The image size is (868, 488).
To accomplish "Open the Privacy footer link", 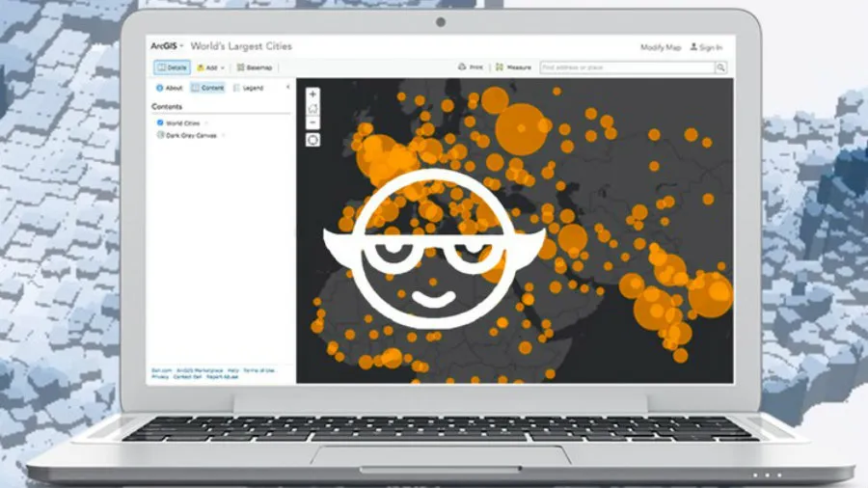I will tap(160, 377).
